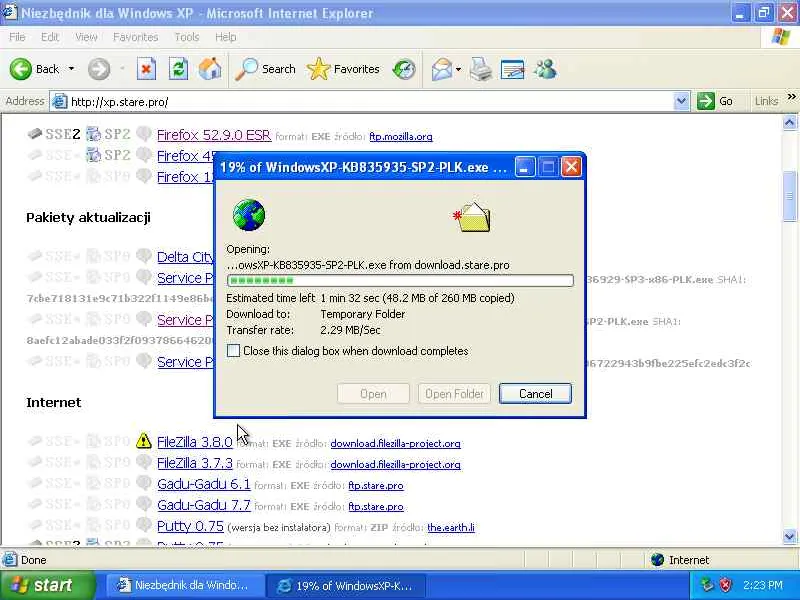Open the Putty 0.75 link
Screen dimensions: 800x600
click(x=190, y=526)
